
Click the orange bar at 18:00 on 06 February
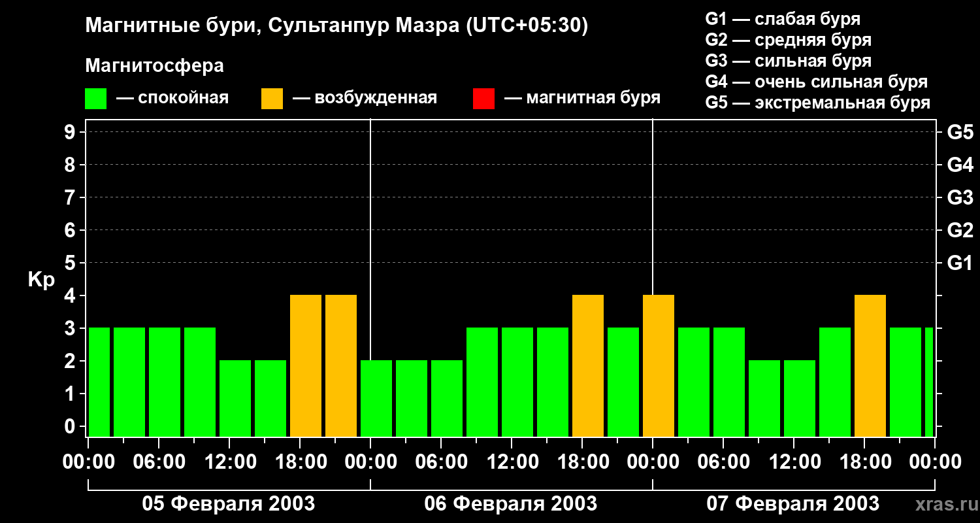[588, 365]
